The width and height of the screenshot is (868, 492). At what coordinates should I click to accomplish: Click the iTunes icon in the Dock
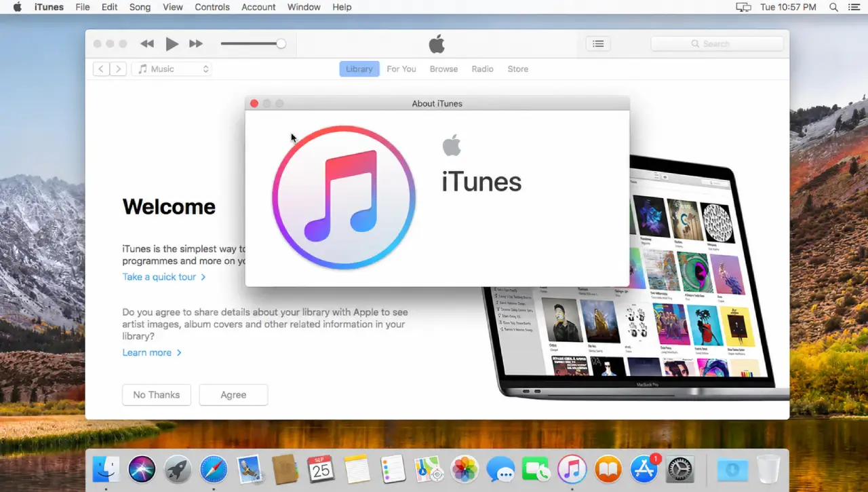tap(572, 468)
